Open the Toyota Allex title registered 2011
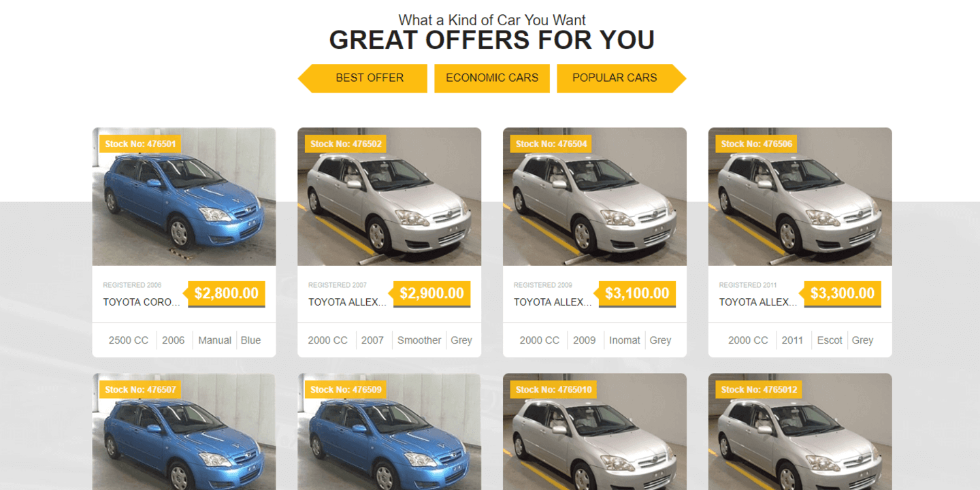The width and height of the screenshot is (980, 490). [758, 302]
